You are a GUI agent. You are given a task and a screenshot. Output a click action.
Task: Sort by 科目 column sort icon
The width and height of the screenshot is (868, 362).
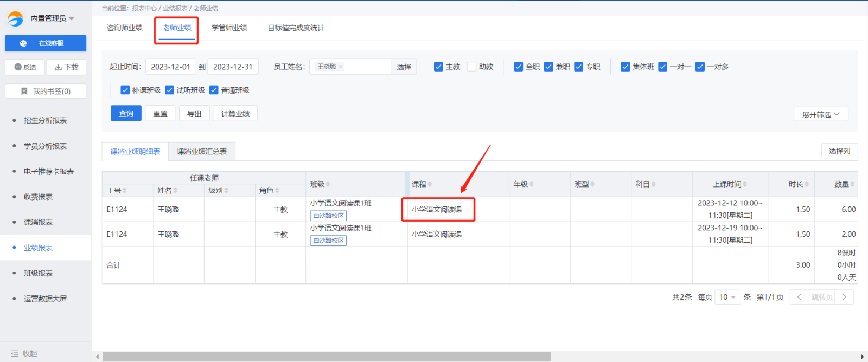click(x=653, y=184)
